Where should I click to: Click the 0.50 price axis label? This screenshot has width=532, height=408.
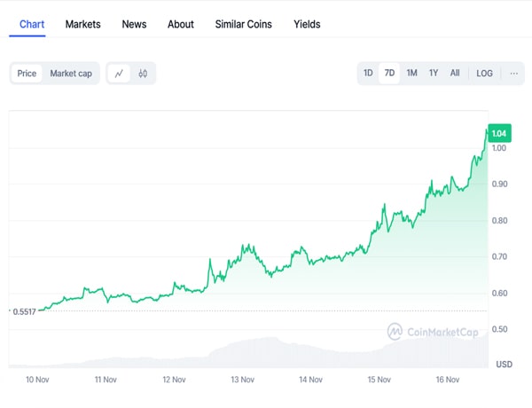[499, 329]
